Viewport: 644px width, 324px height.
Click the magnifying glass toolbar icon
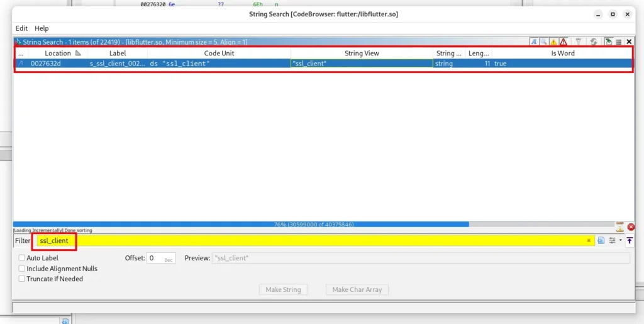543,42
